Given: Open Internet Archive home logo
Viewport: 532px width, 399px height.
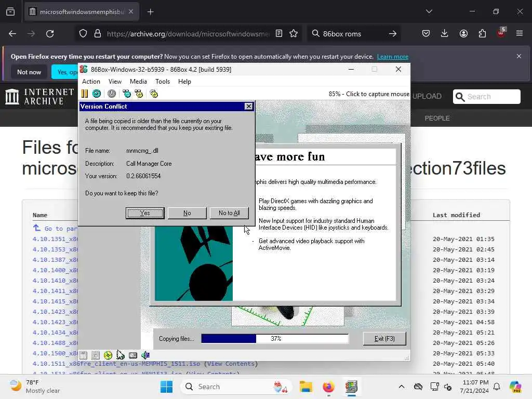Looking at the screenshot, I should click(x=39, y=96).
